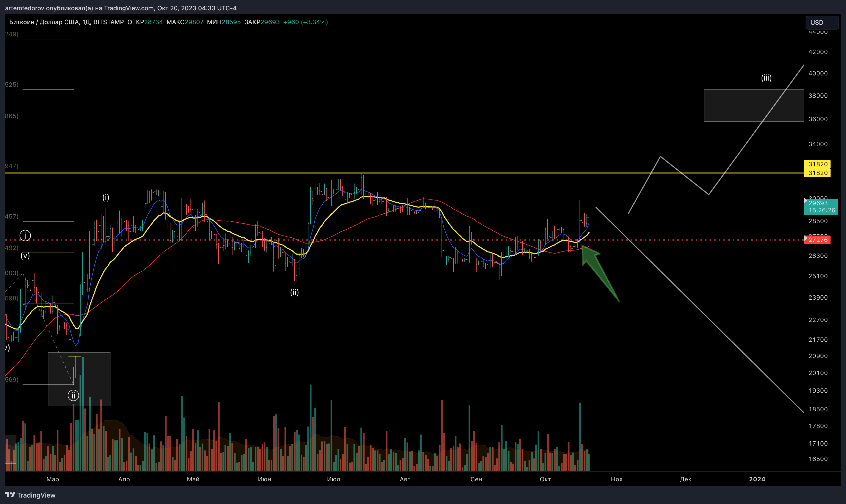The width and height of the screenshot is (846, 504).
Task: Click the countdown timer 15:26:26
Action: [x=822, y=210]
